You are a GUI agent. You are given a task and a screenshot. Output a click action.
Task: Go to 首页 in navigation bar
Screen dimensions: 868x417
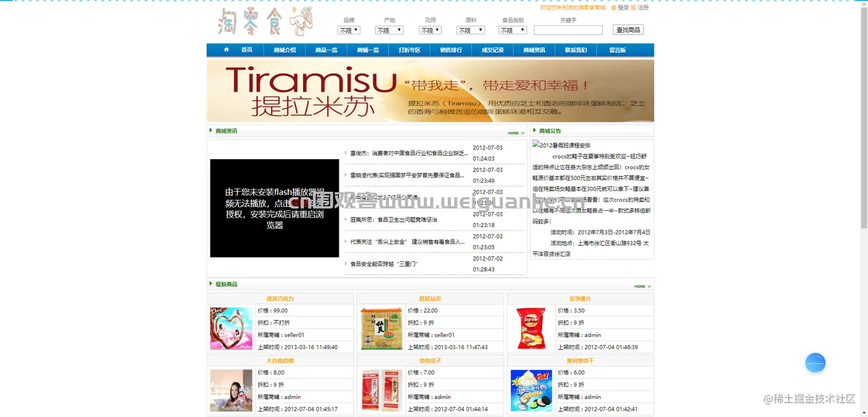(x=247, y=50)
